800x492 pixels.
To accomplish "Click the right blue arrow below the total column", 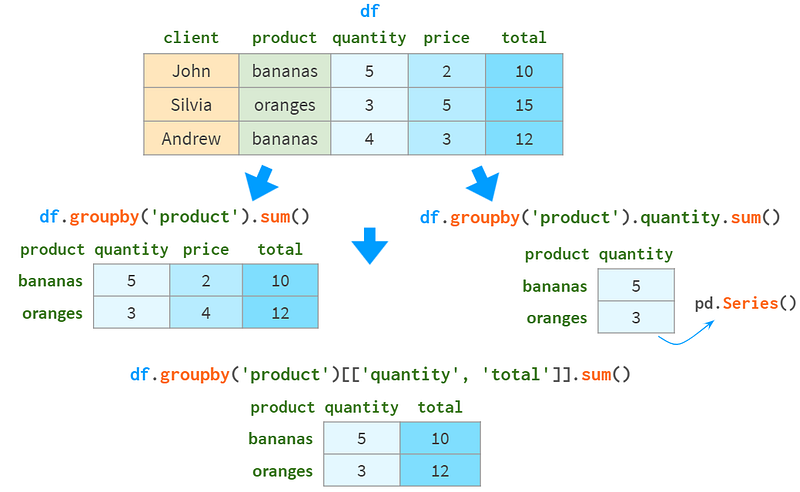I will [483, 183].
